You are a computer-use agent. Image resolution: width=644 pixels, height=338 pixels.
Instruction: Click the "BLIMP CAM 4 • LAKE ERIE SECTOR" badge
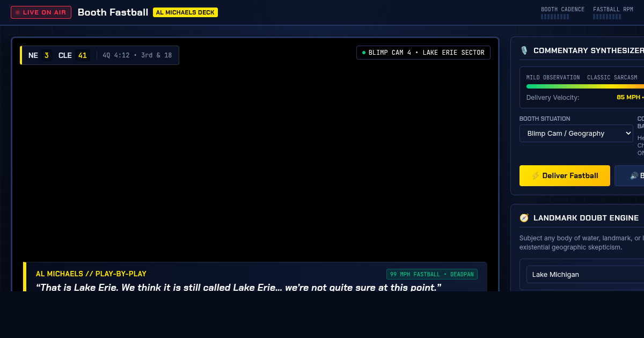[423, 53]
